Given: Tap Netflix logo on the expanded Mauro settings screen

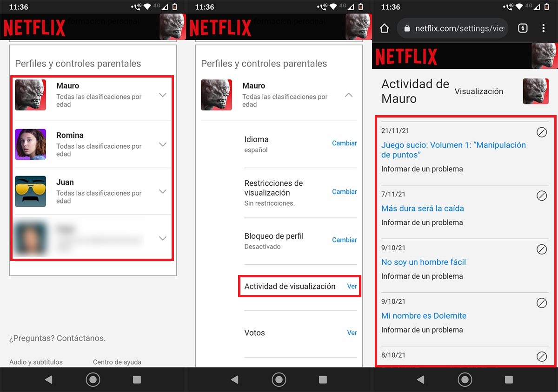Looking at the screenshot, I should click(x=220, y=28).
